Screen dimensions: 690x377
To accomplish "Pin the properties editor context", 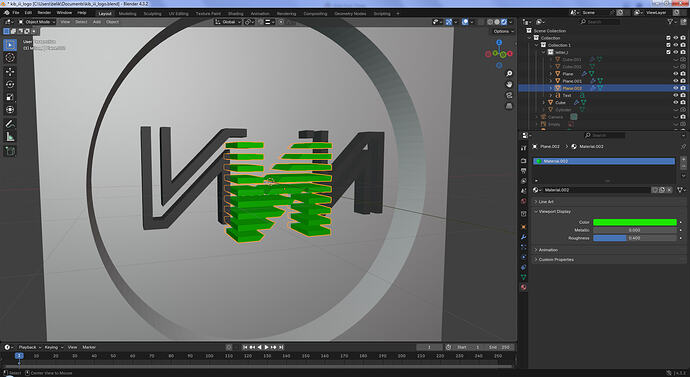I will pos(683,146).
